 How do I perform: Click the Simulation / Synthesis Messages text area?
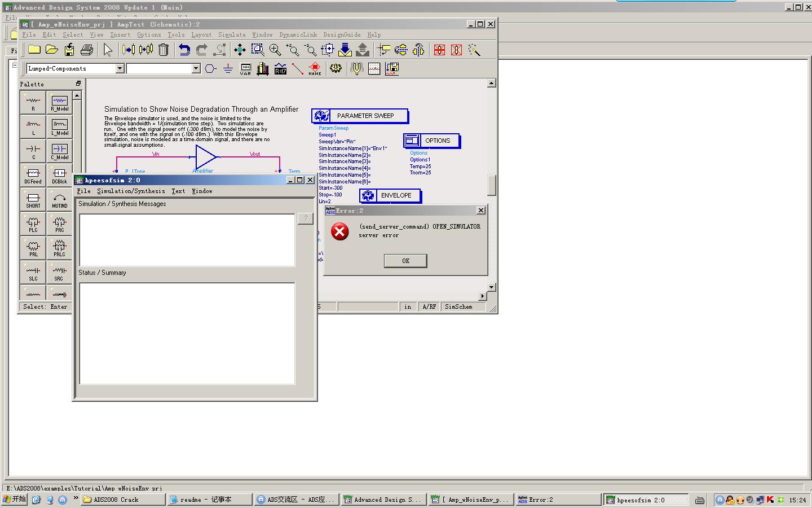pos(187,240)
